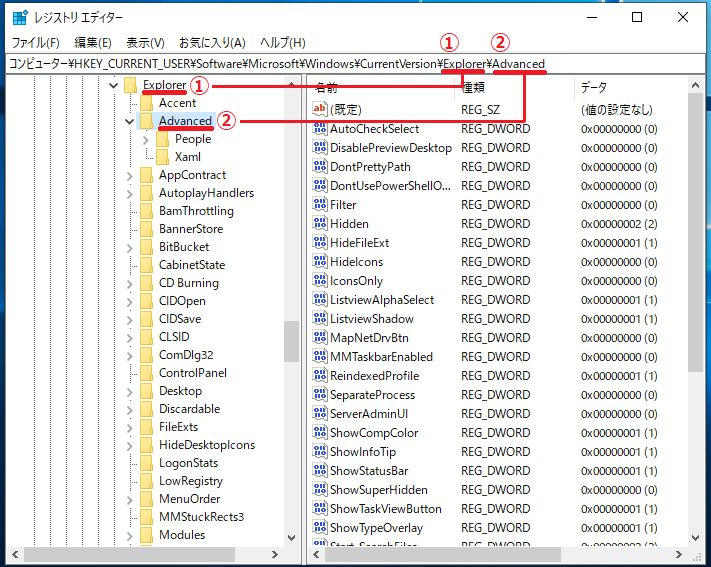
Task: Open the ヘルプ(H) menu
Action: pyautogui.click(x=282, y=43)
